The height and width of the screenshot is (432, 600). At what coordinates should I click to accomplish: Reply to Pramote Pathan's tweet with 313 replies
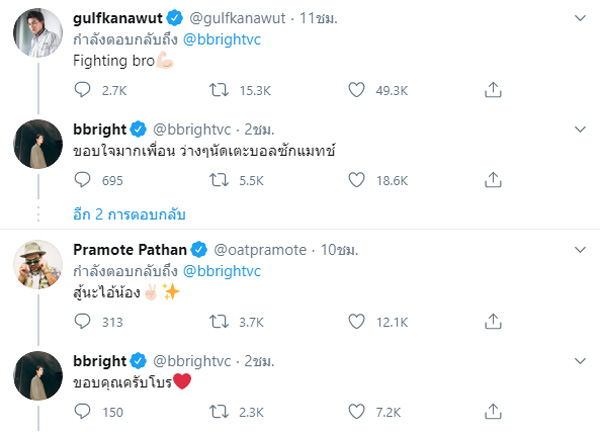coord(84,321)
